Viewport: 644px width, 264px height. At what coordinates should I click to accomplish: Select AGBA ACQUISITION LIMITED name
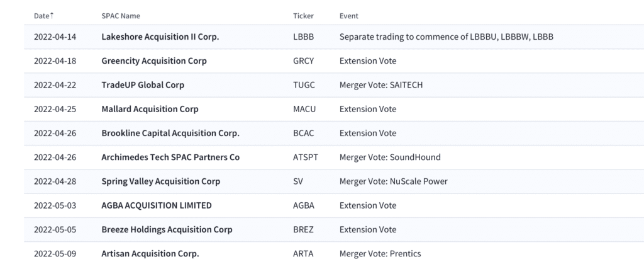point(157,205)
